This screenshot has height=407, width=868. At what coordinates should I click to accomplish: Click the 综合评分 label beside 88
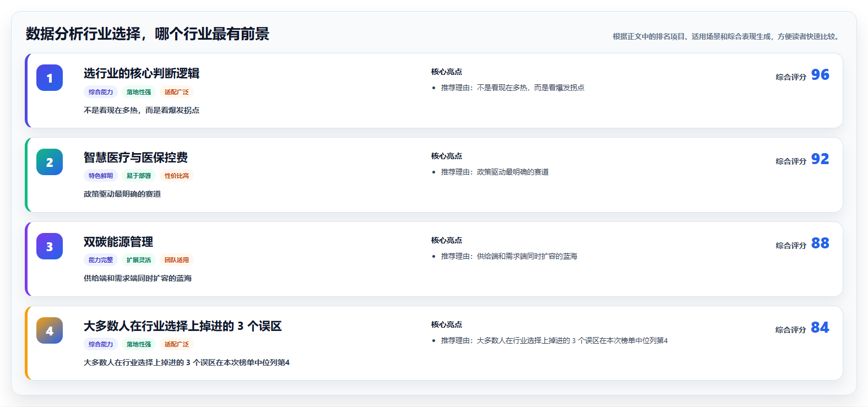tap(791, 246)
